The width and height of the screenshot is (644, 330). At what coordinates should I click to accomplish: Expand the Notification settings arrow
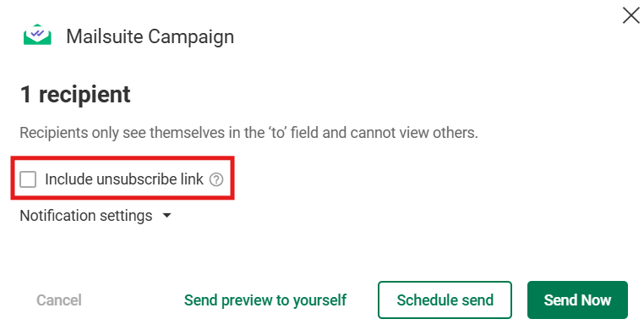166,215
